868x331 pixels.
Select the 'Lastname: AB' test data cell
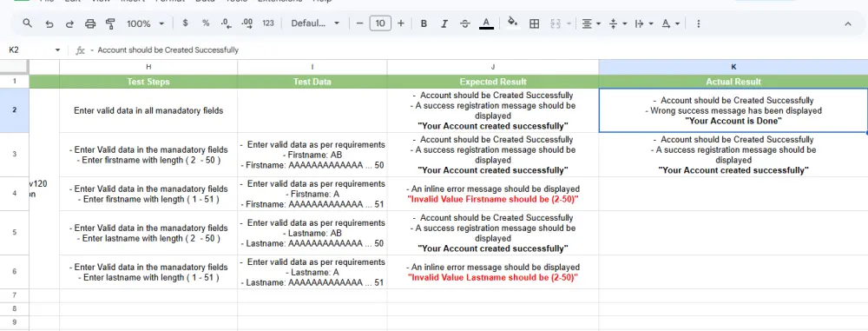tap(312, 233)
